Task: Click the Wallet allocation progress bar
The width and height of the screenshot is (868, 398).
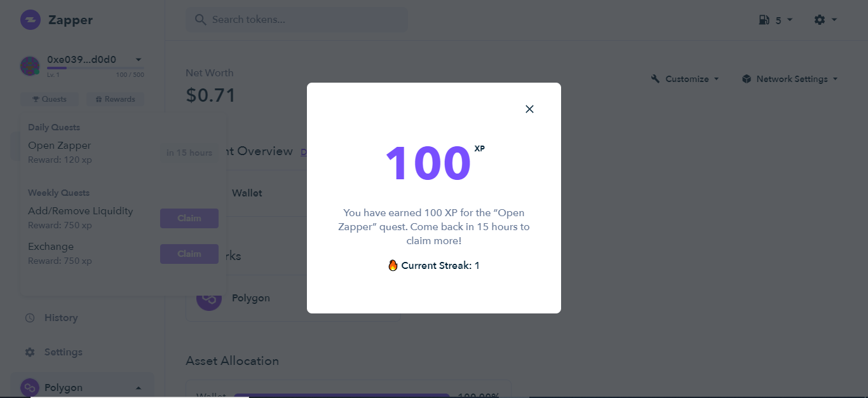Action: click(x=342, y=395)
